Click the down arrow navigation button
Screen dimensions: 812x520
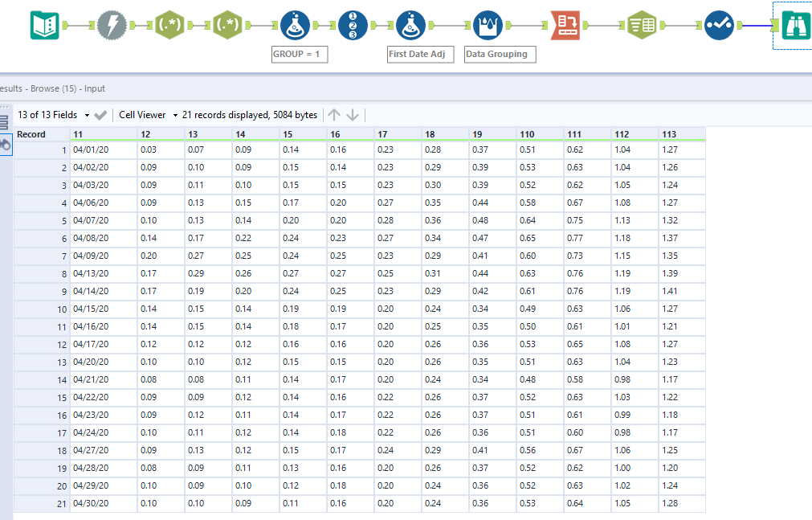pyautogui.click(x=351, y=115)
